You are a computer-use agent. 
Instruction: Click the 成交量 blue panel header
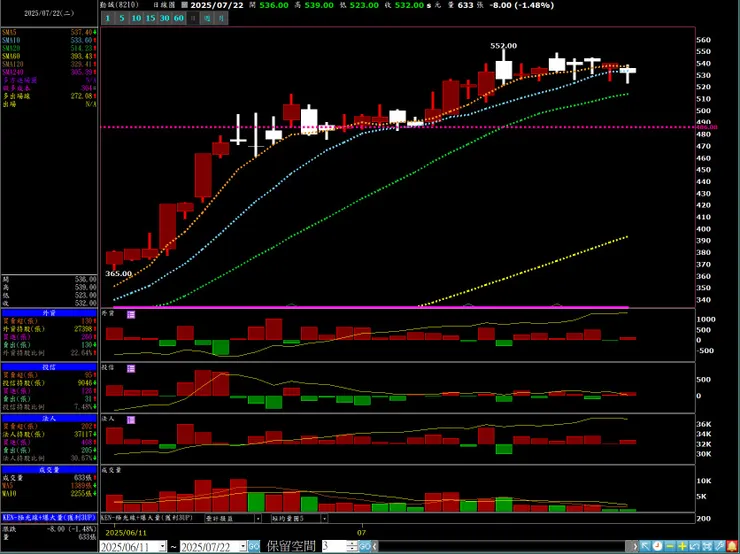pyautogui.click(x=49, y=470)
